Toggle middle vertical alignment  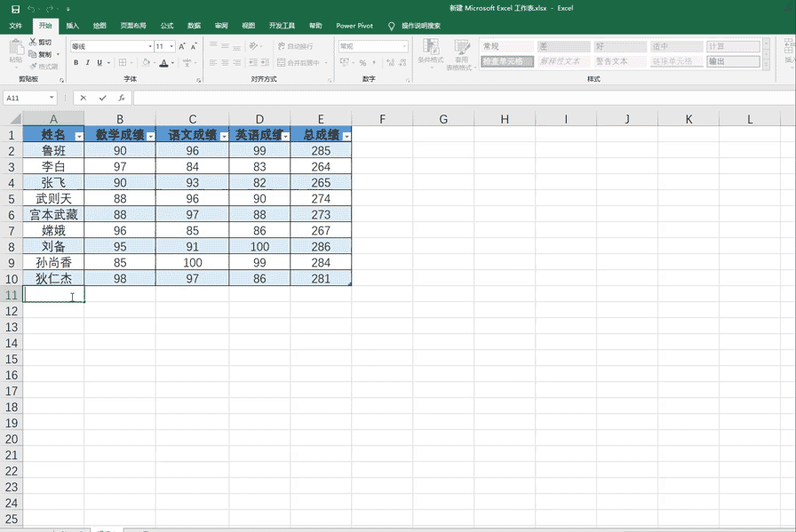(225, 45)
